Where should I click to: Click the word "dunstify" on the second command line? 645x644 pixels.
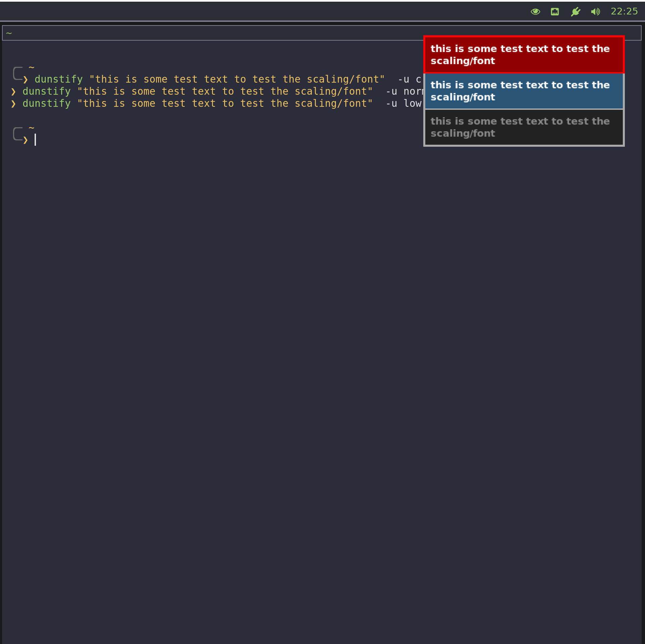46,91
